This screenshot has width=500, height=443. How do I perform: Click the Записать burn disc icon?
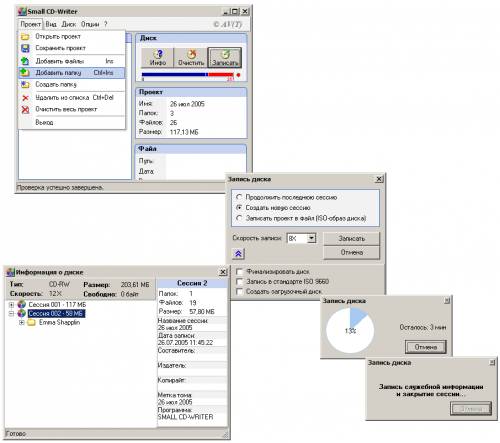[x=225, y=57]
